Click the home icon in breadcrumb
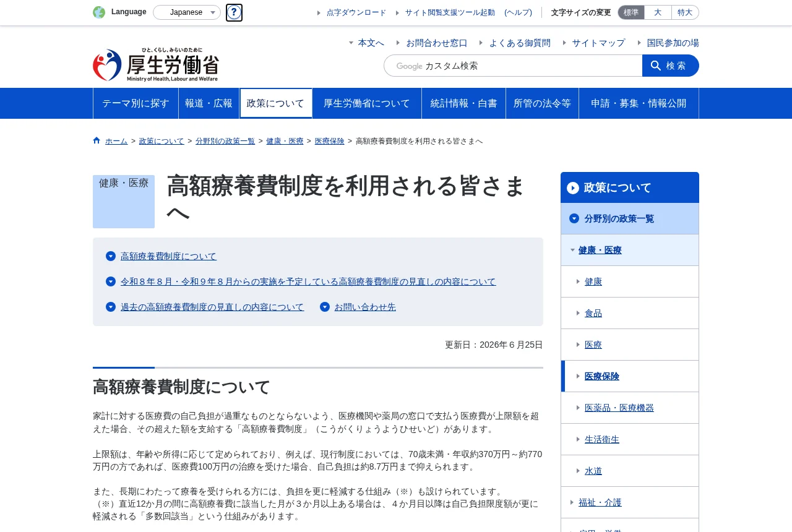The height and width of the screenshot is (532, 792). (x=97, y=140)
